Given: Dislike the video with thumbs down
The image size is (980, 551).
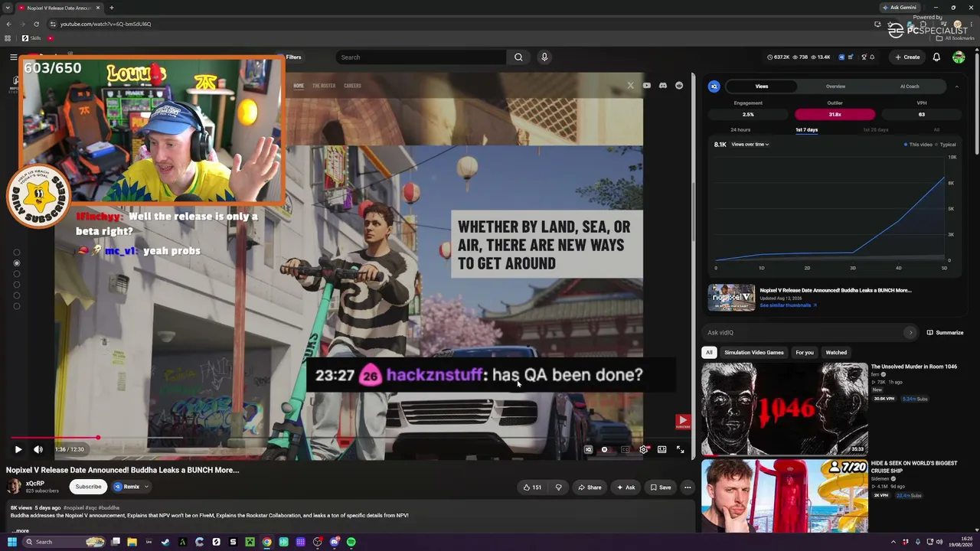Looking at the screenshot, I should pos(558,487).
